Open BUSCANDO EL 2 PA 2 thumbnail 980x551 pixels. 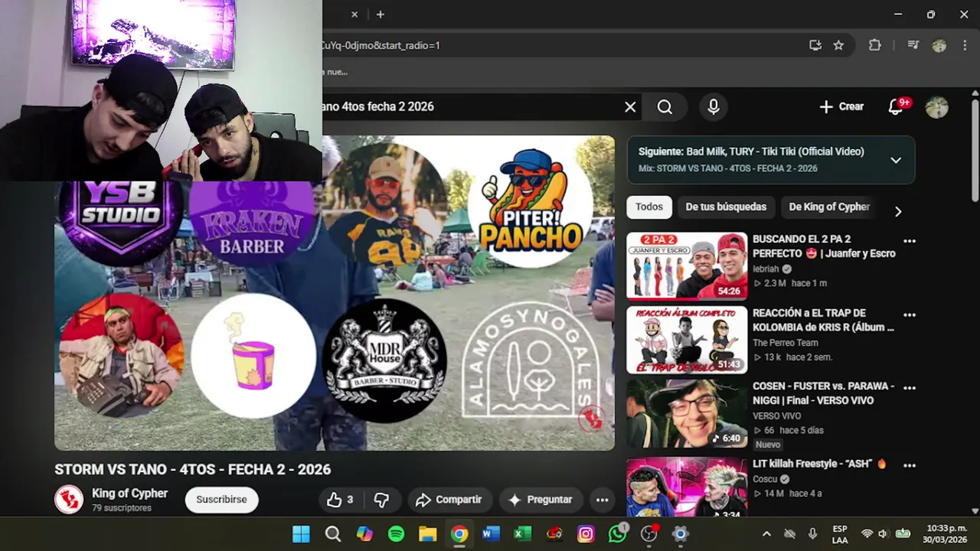tap(687, 266)
